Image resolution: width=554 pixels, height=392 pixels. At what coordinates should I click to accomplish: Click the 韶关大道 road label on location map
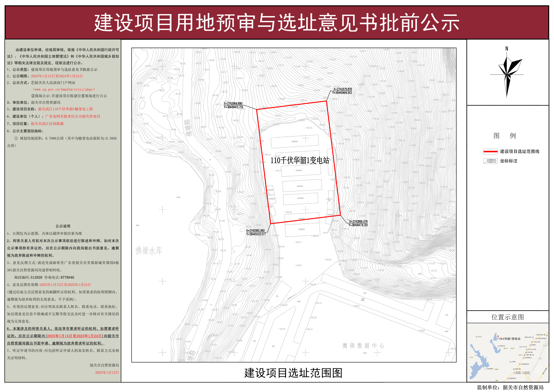(545, 371)
